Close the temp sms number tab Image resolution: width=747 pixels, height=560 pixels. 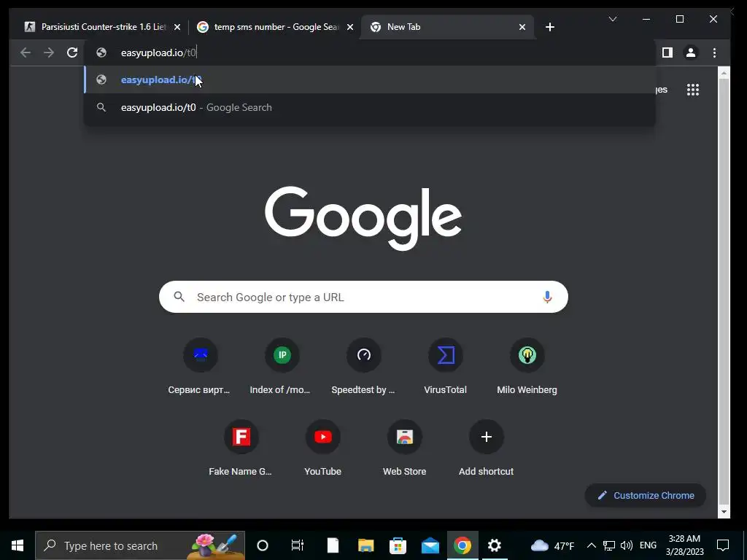pos(350,27)
